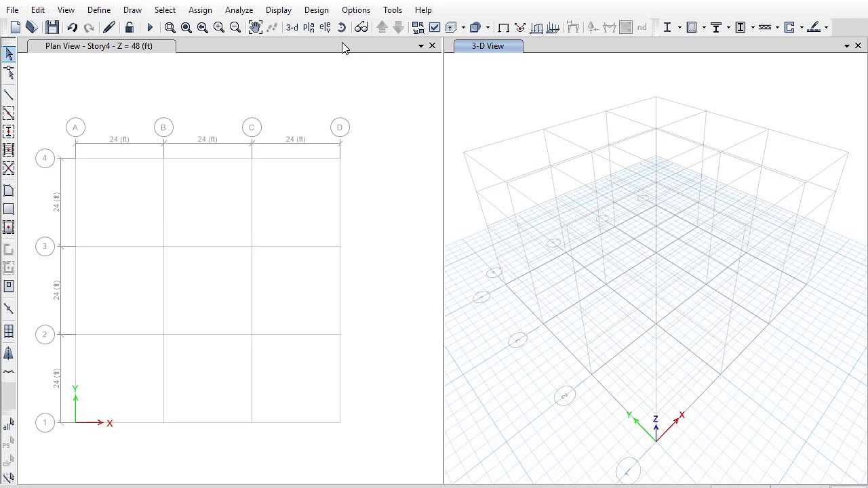Expand the extrude shapes dropdown arrow
The height and width of the screenshot is (488, 868).
tap(488, 28)
